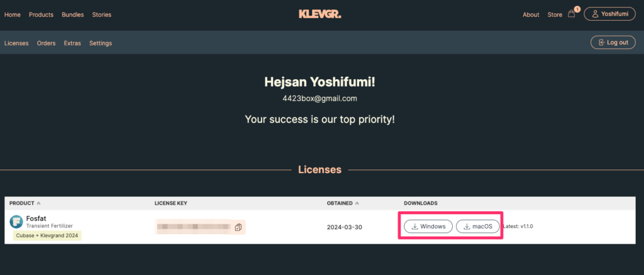The width and height of the screenshot is (644, 275).
Task: Open the Settings tab
Action: click(x=101, y=43)
